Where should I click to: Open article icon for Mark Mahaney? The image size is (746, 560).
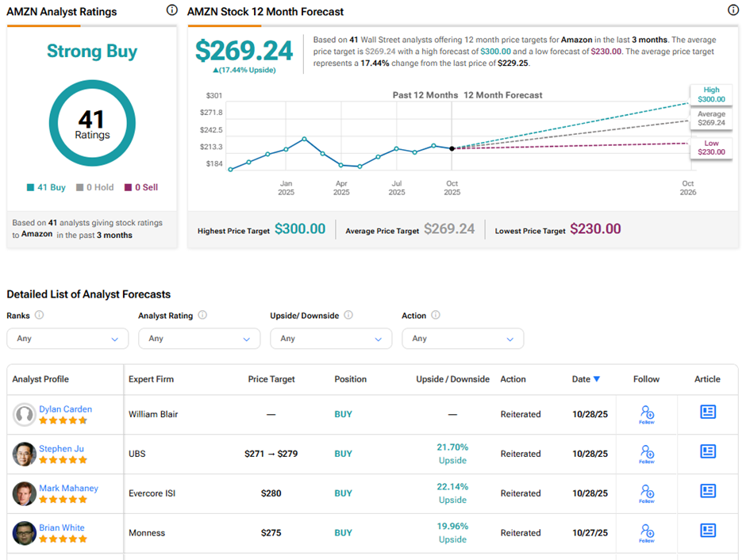(x=708, y=492)
